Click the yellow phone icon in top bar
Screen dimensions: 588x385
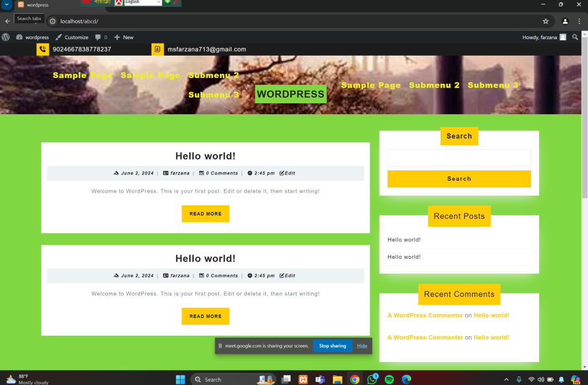click(42, 49)
